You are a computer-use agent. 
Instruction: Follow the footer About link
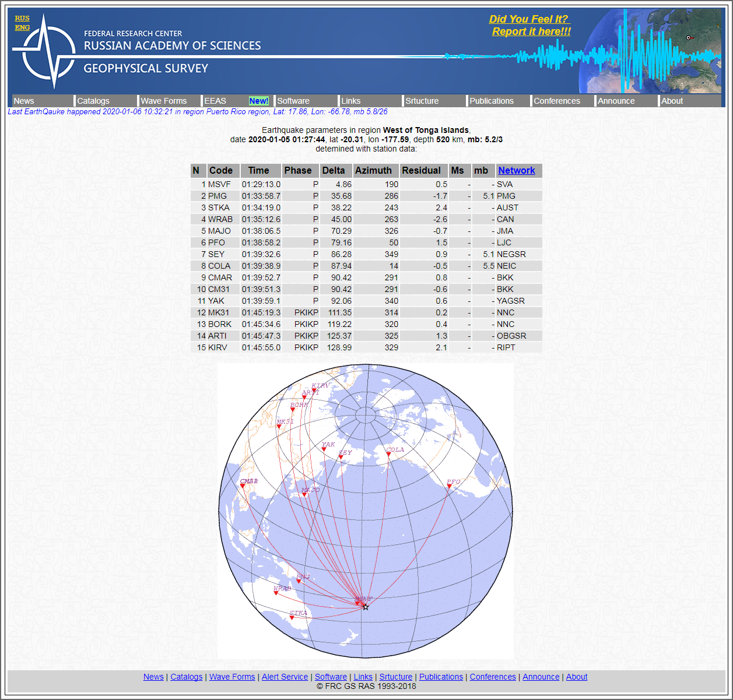pos(577,677)
